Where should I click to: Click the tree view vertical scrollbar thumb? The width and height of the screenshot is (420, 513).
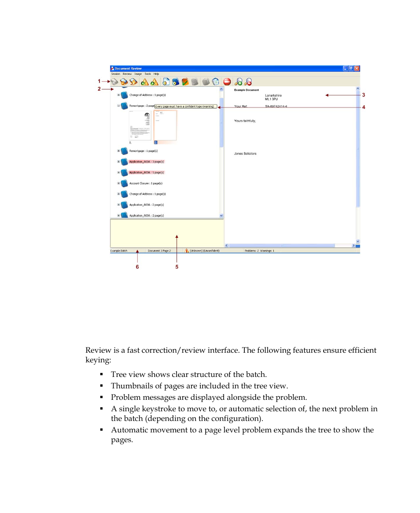pyautogui.click(x=221, y=122)
